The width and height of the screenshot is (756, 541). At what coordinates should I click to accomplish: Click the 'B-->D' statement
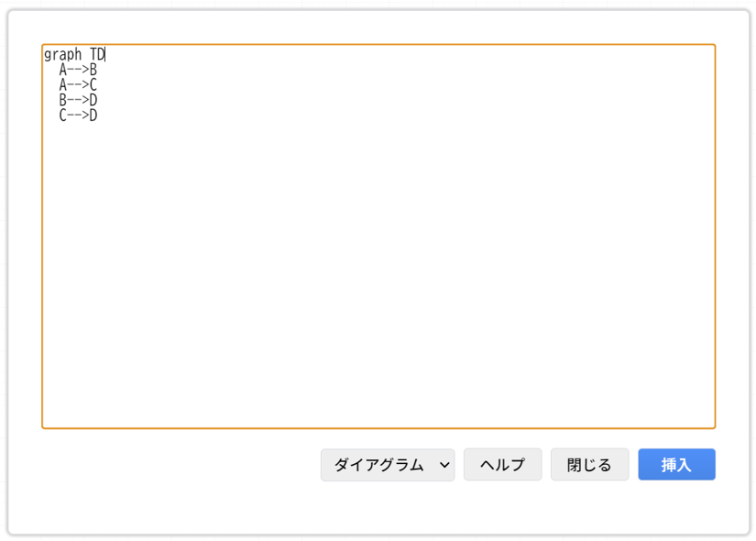tap(81, 100)
